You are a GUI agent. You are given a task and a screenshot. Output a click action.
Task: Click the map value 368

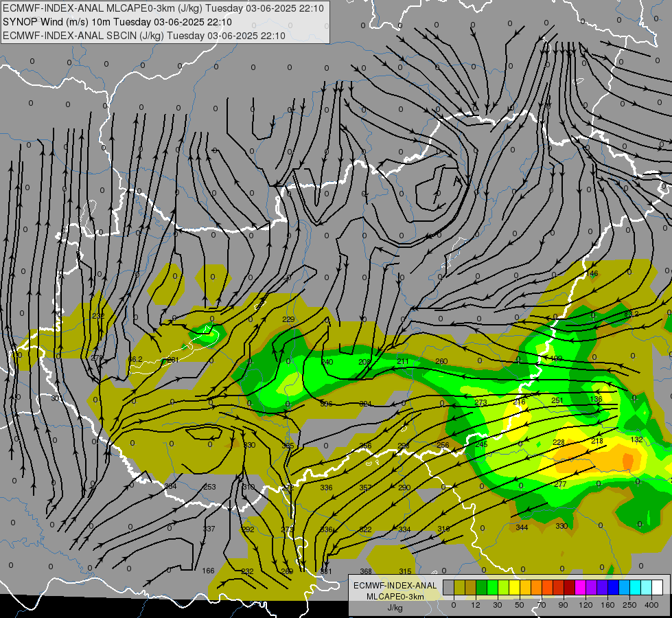pos(366,571)
